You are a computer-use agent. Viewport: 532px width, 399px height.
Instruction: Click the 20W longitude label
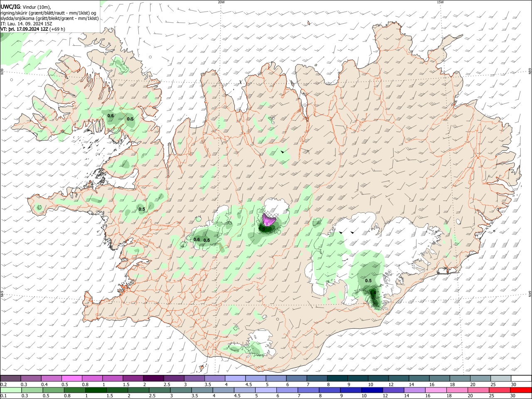pyautogui.click(x=221, y=2)
